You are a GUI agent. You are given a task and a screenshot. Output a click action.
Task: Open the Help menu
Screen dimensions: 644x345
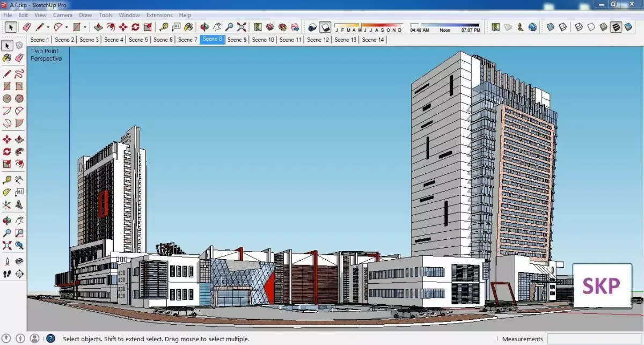tap(185, 15)
